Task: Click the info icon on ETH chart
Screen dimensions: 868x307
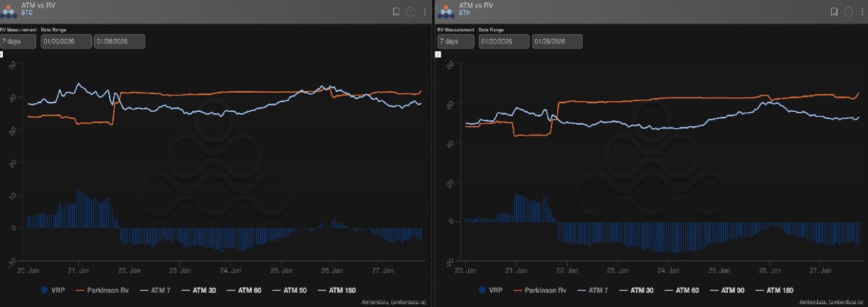Action: 848,11
